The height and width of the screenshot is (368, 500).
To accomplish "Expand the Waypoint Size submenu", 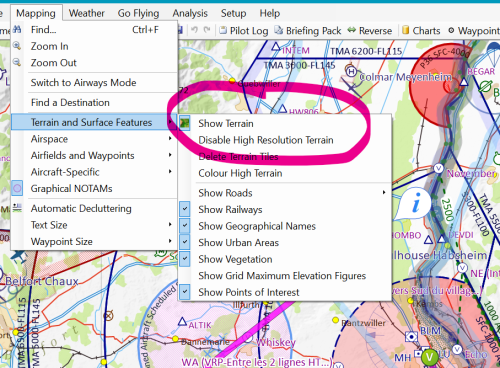I will [94, 241].
